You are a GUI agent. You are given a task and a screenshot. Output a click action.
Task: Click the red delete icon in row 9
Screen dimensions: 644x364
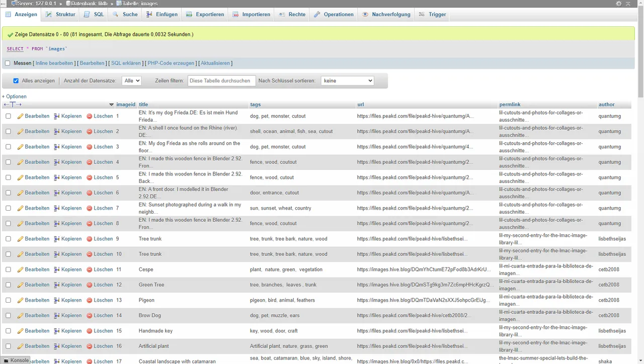(90, 239)
